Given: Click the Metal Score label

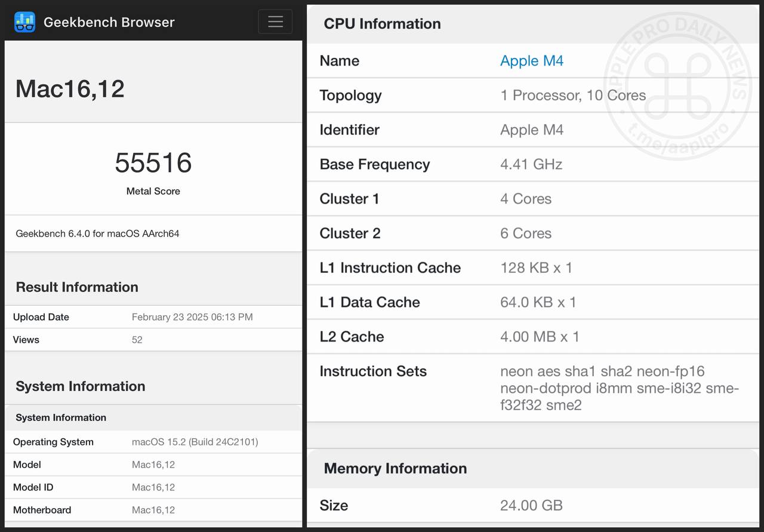Looking at the screenshot, I should click(x=153, y=191).
